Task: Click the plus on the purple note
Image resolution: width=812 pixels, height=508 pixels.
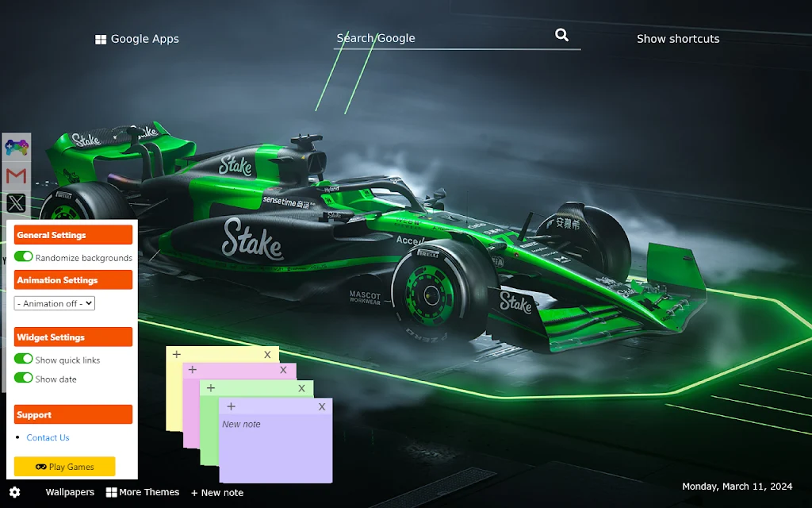Action: click(231, 406)
